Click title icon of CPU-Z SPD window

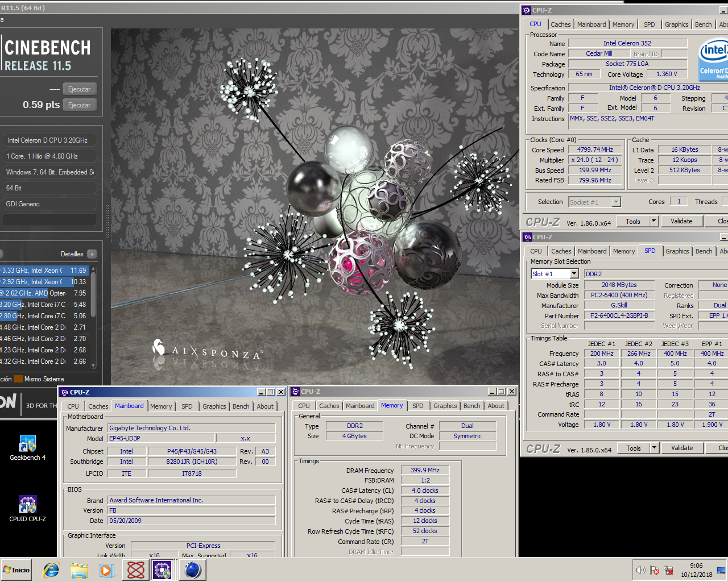pyautogui.click(x=527, y=237)
